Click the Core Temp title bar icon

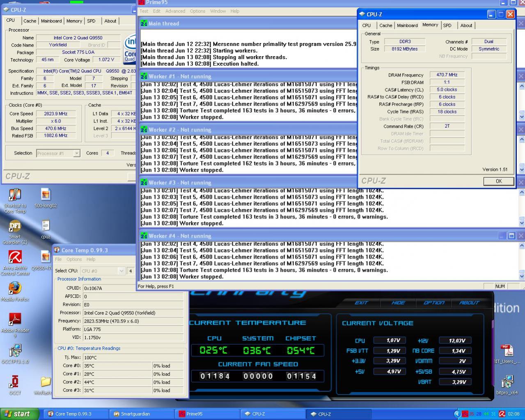57,250
